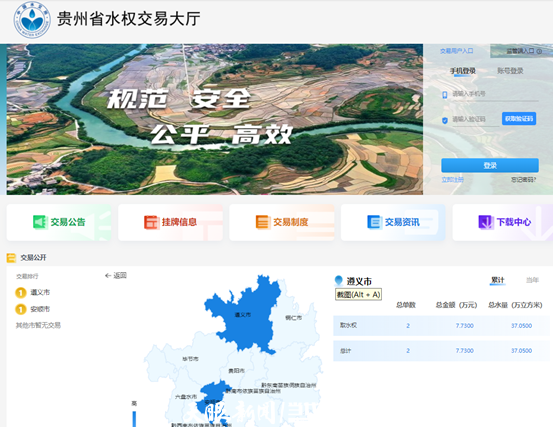Switch to 当年 tab

[533, 280]
